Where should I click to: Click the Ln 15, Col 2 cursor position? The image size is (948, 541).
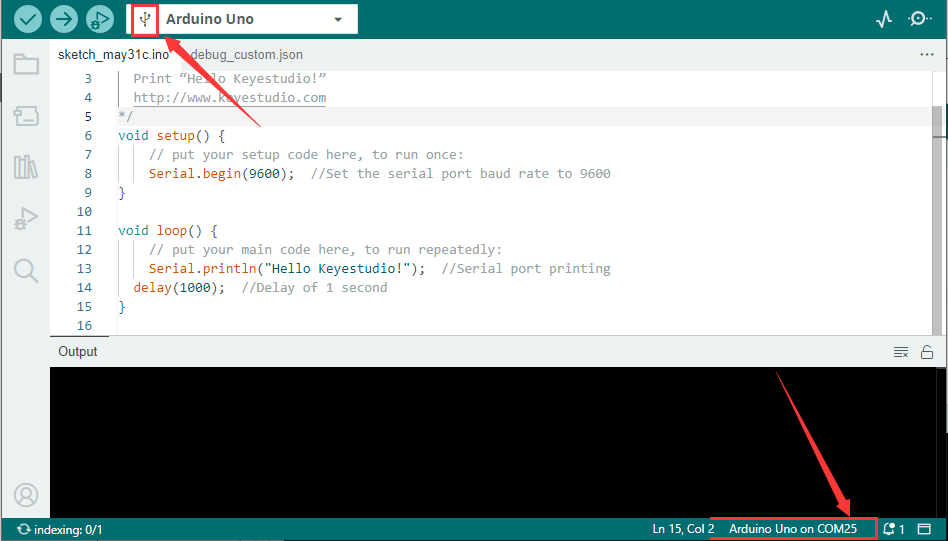click(683, 529)
